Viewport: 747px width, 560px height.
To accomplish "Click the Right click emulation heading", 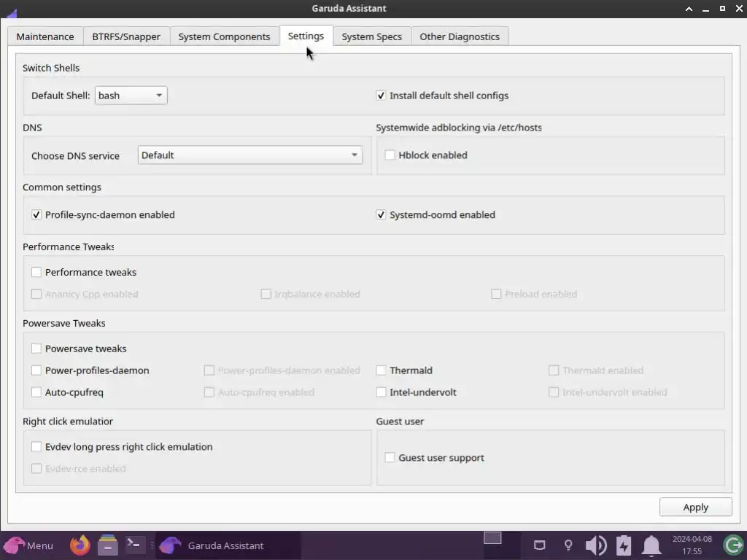I will point(68,421).
